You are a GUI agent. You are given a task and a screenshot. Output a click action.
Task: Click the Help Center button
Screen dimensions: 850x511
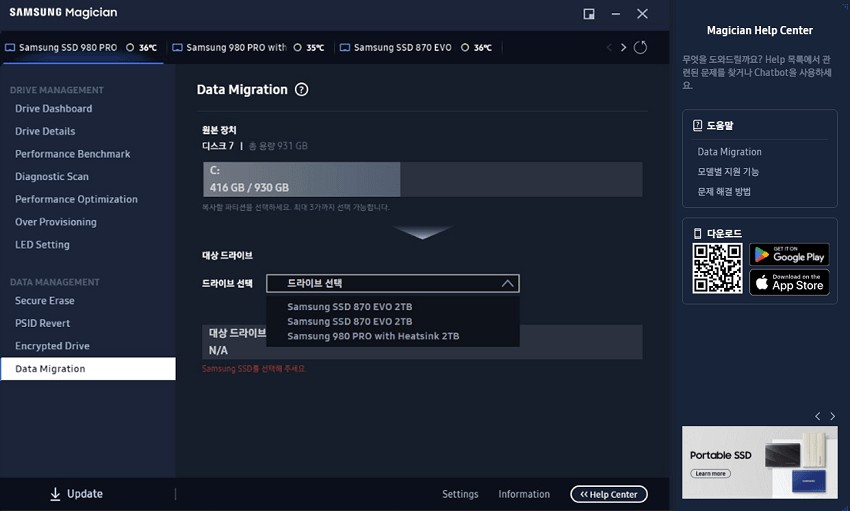(609, 494)
